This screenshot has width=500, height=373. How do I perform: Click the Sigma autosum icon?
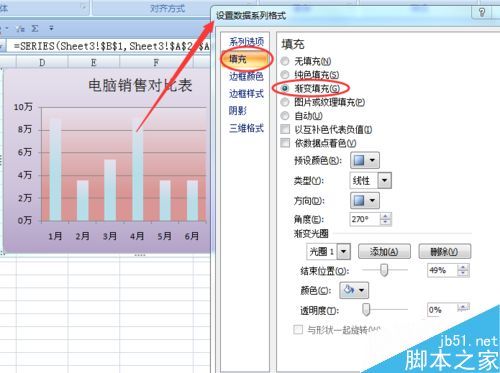tap(35, 29)
